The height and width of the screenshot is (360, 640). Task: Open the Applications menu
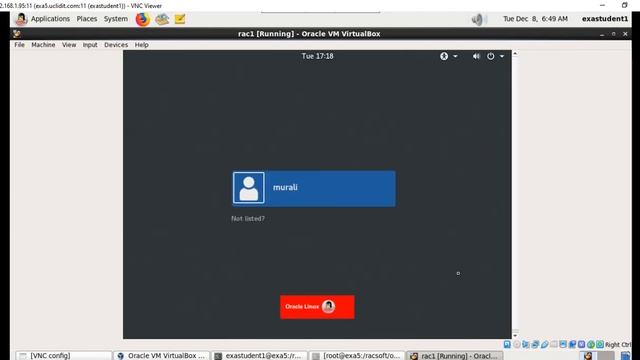click(x=50, y=19)
